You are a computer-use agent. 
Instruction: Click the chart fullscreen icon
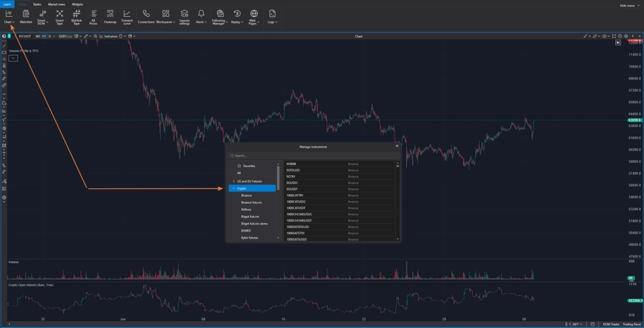point(614,36)
